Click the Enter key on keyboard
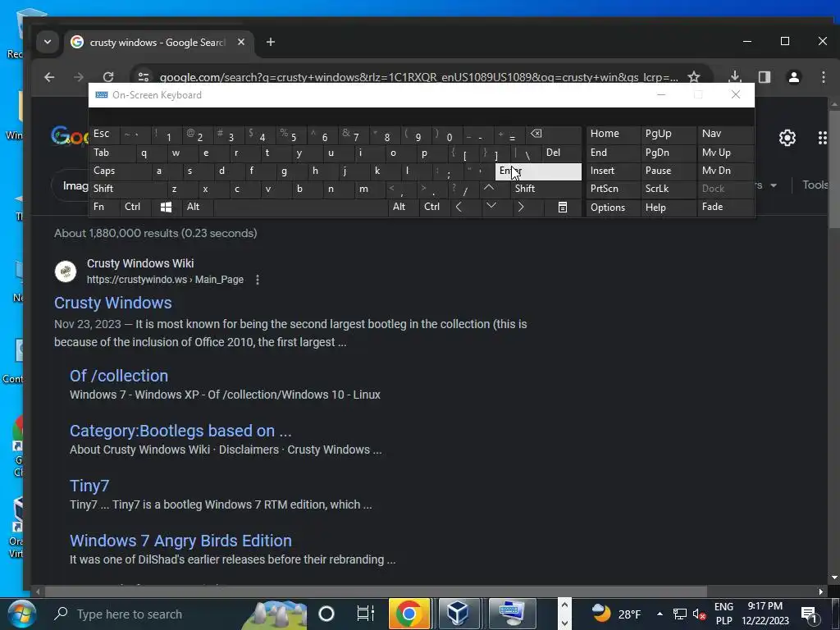The width and height of the screenshot is (840, 630). [x=538, y=171]
